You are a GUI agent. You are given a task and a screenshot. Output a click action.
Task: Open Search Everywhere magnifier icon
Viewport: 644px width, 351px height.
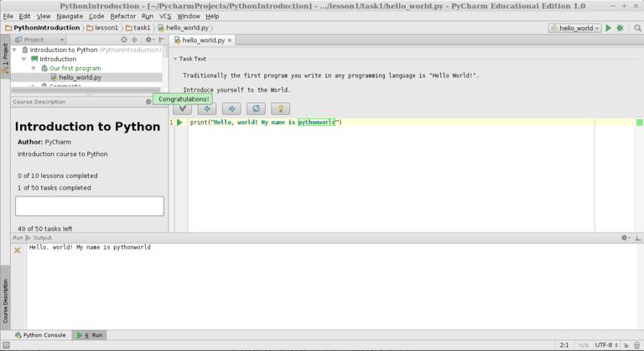coord(637,28)
